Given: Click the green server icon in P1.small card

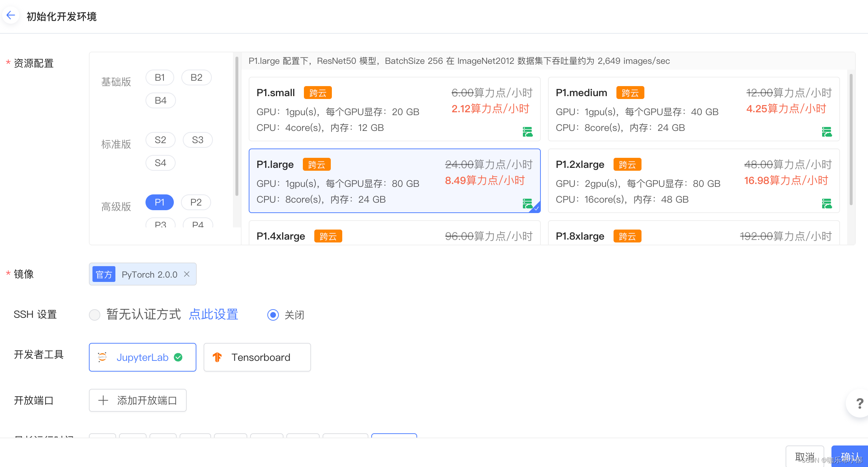Looking at the screenshot, I should 527,132.
